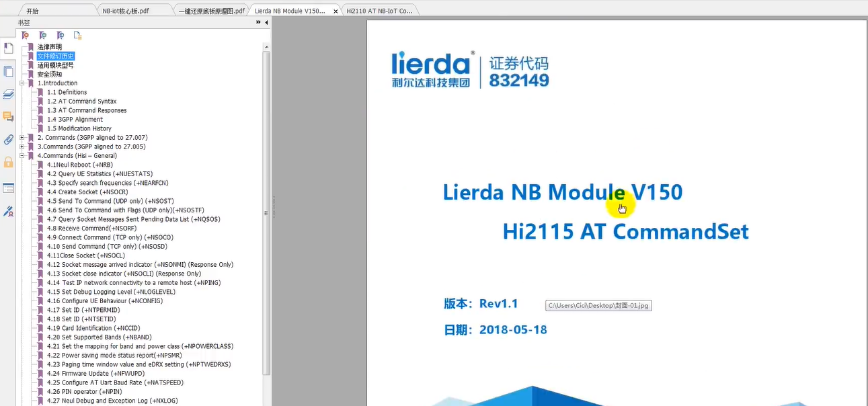The image size is (868, 406).
Task: Open the Bookmarks panel icon in sidebar
Action: click(x=8, y=48)
